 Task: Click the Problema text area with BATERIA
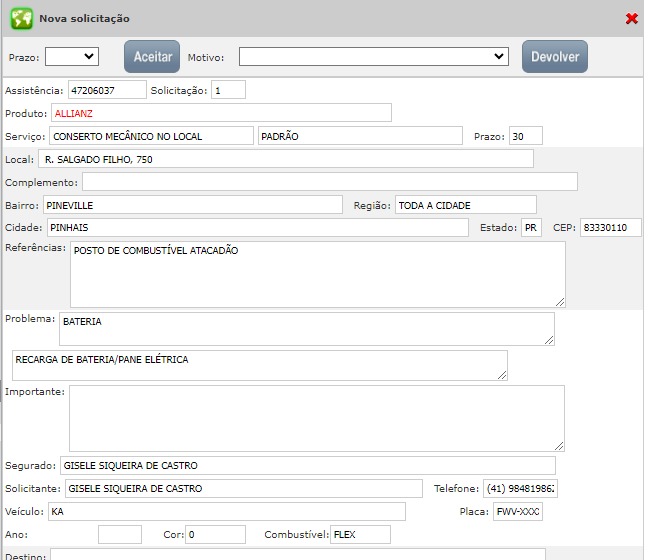pyautogui.click(x=306, y=328)
